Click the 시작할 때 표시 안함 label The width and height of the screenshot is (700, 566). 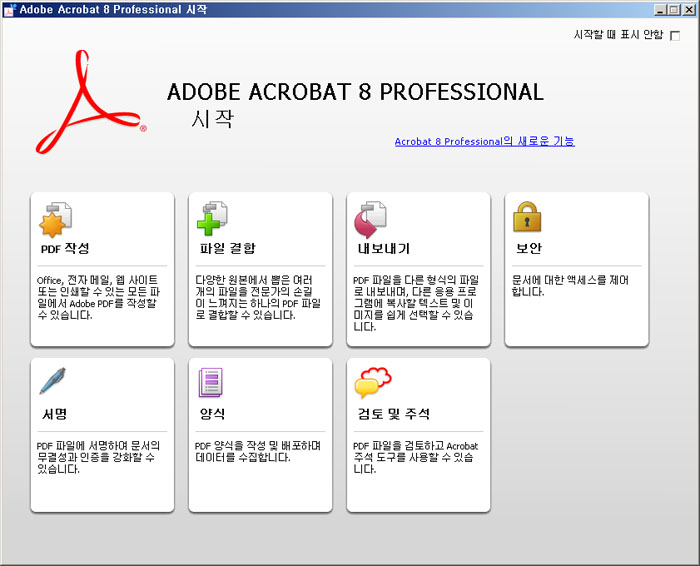tap(618, 34)
